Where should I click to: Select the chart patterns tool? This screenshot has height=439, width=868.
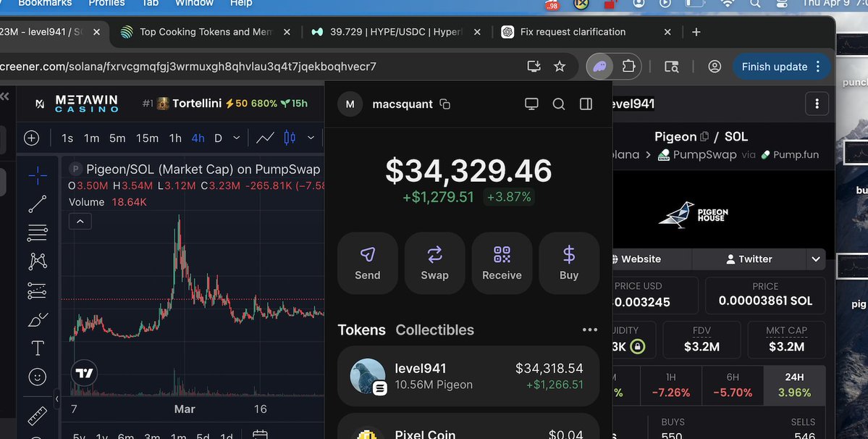(x=38, y=262)
